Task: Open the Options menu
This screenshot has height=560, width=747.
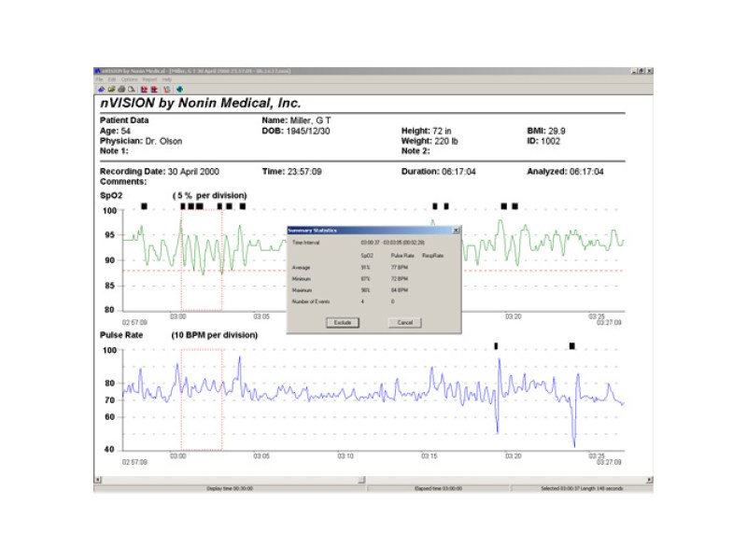Action: tap(129, 79)
